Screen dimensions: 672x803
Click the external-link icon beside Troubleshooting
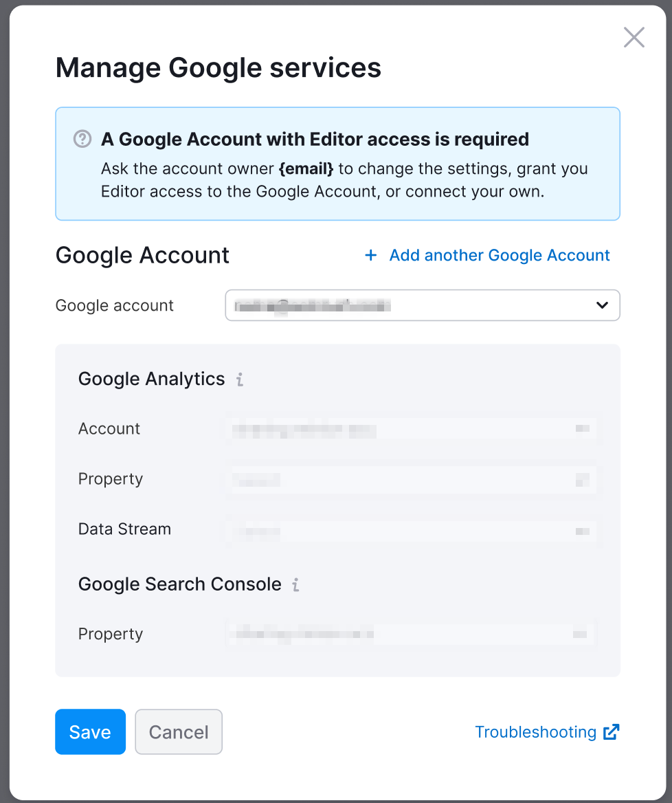611,732
